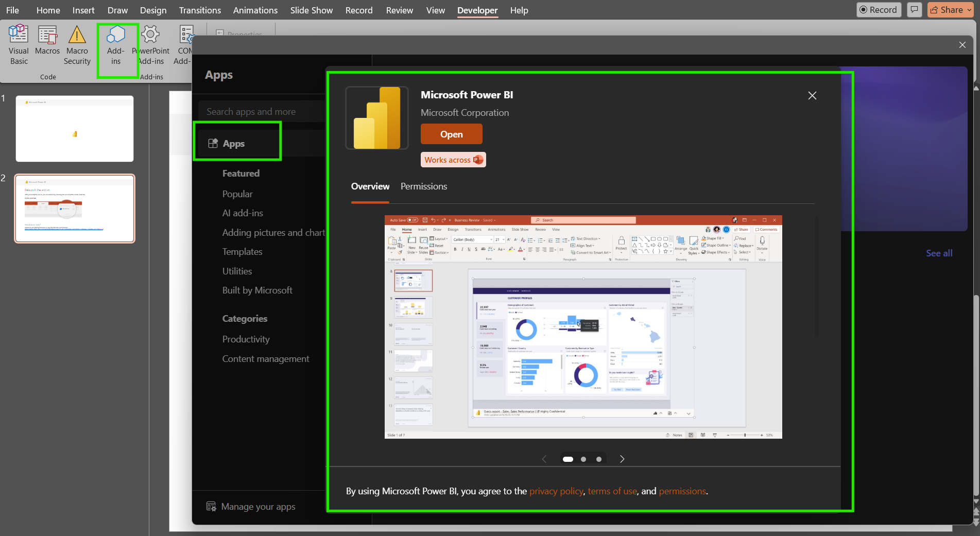Open the Help tab

click(x=519, y=10)
